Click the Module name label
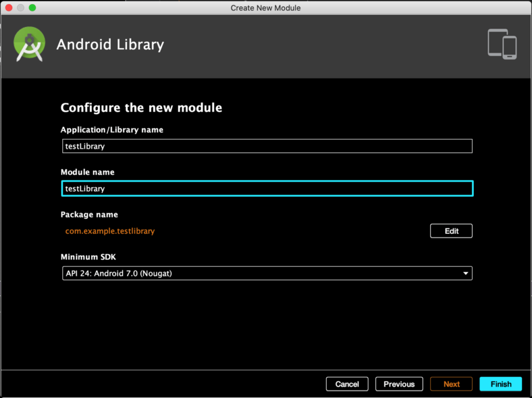The width and height of the screenshot is (532, 398). coord(87,172)
